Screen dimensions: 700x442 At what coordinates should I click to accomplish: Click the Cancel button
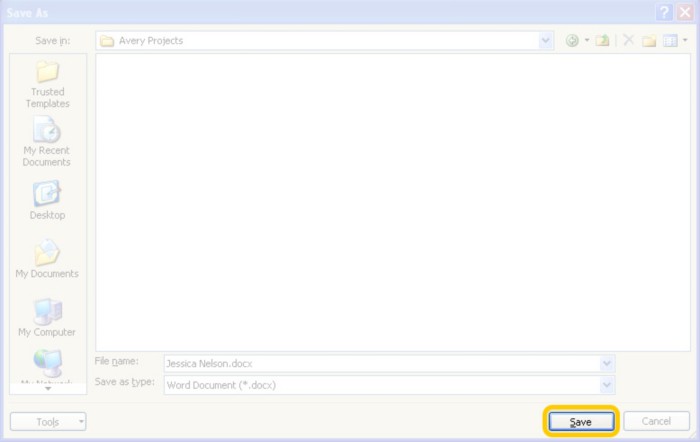(x=656, y=421)
